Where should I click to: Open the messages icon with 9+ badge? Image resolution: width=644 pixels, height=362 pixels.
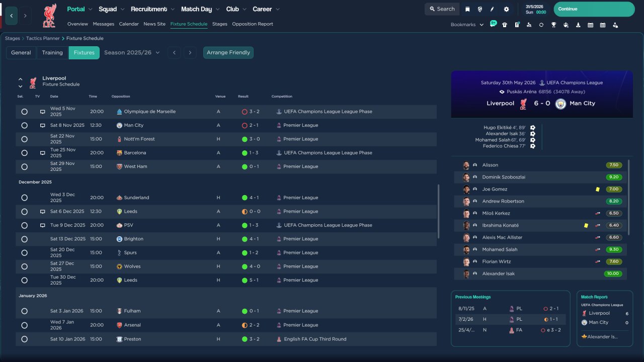493,24
